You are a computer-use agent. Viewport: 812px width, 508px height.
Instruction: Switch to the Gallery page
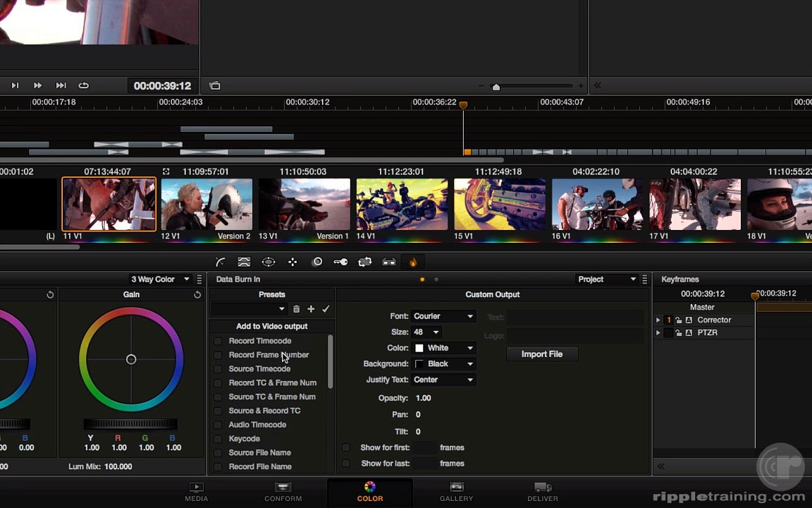click(x=456, y=492)
